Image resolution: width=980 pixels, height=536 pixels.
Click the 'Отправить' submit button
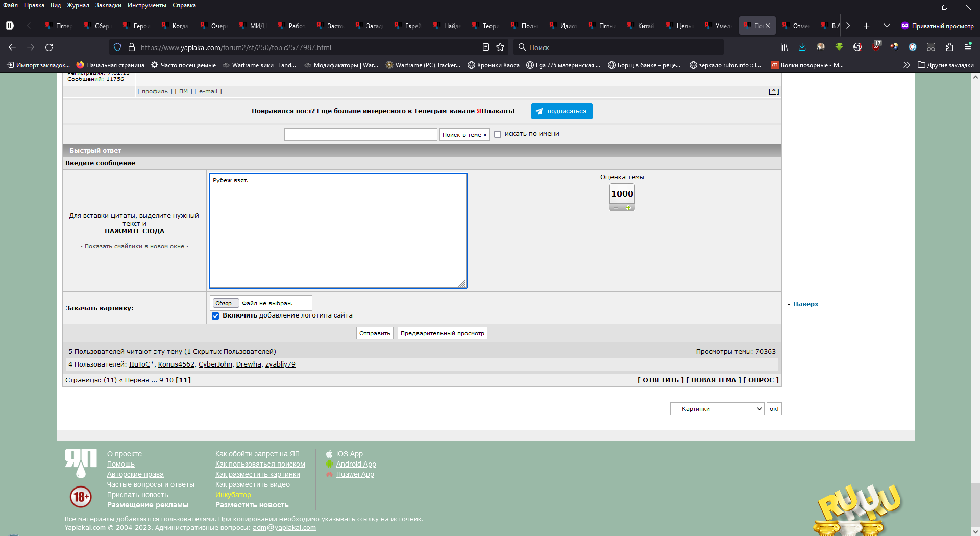click(x=375, y=333)
